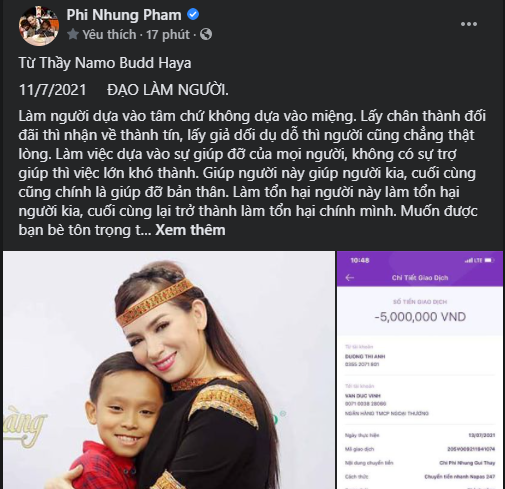Open the 17 phút post timestamp

(x=168, y=34)
